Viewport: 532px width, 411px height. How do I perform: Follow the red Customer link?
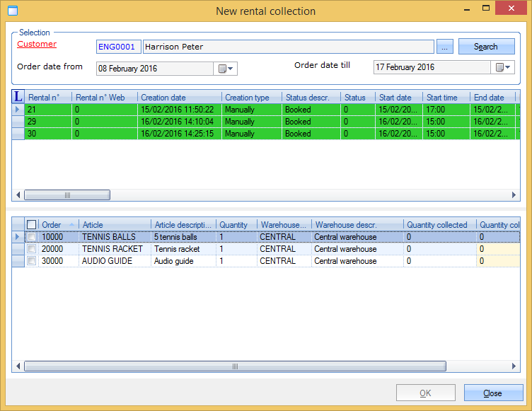pyautogui.click(x=37, y=44)
